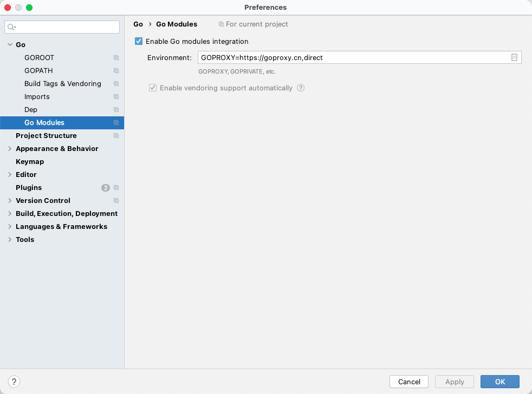532x394 pixels.
Task: Click project-level icon beside Dep
Action: point(116,109)
